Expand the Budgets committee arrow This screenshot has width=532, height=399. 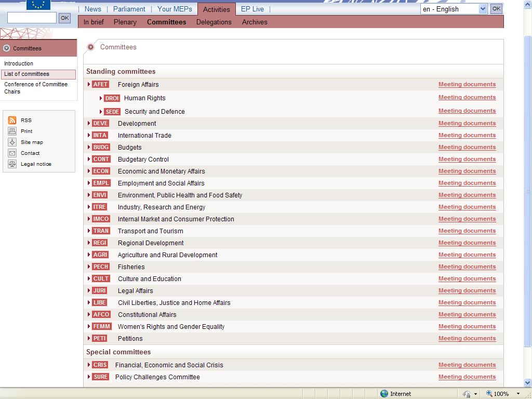89,148
